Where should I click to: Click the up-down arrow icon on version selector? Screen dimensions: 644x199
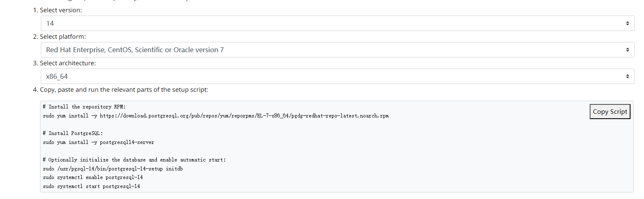tap(627, 23)
